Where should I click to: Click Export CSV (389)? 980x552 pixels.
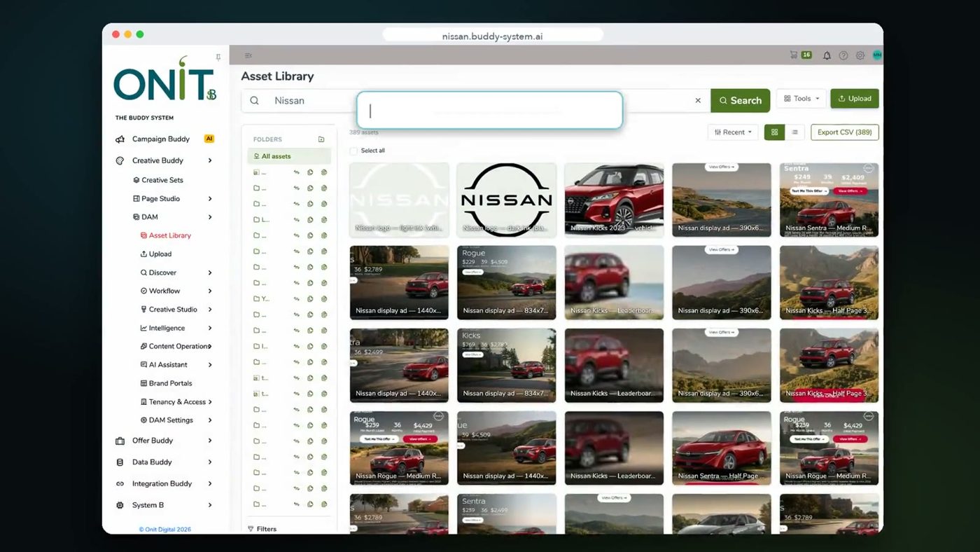pyautogui.click(x=845, y=132)
